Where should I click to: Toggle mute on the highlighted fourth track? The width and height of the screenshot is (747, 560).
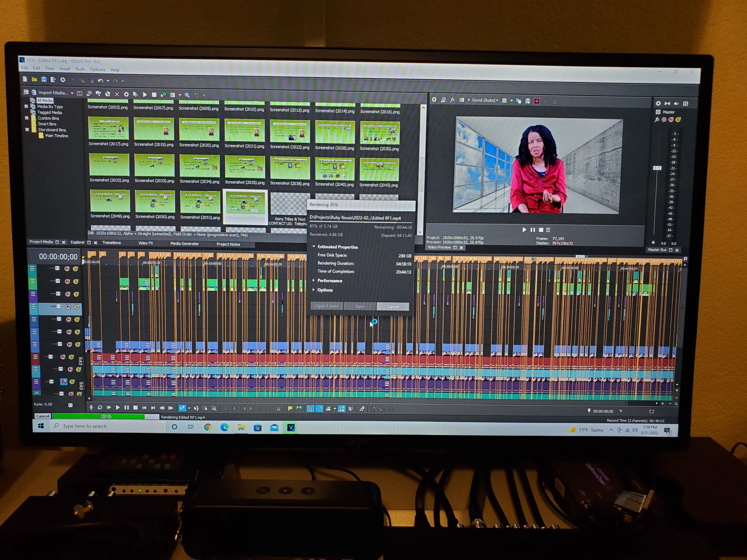tap(68, 307)
